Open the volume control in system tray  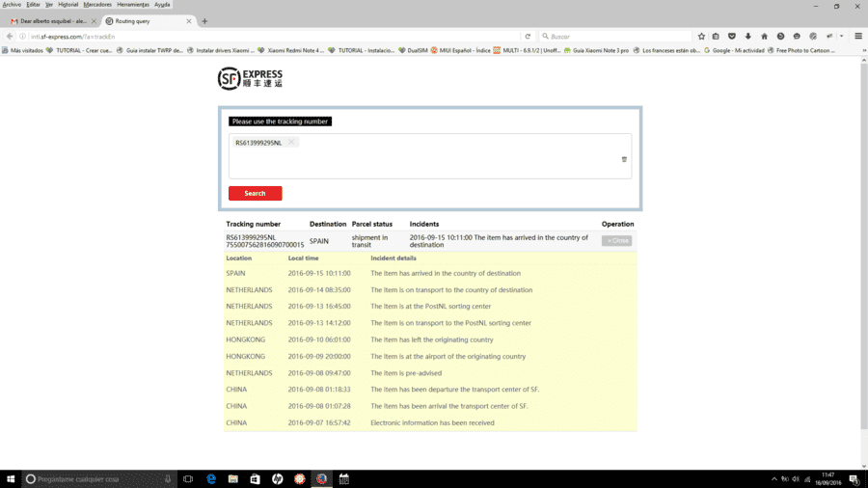click(796, 479)
